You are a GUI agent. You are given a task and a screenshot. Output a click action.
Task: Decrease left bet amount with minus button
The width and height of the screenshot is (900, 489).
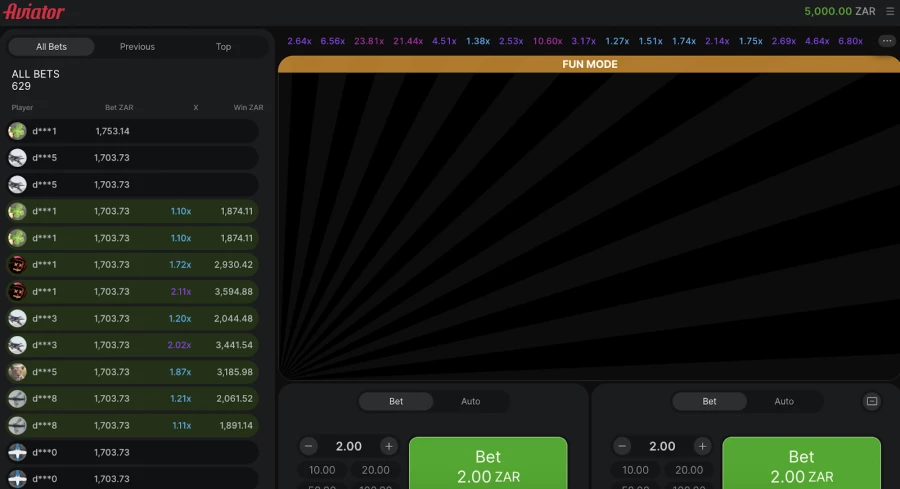pos(309,446)
